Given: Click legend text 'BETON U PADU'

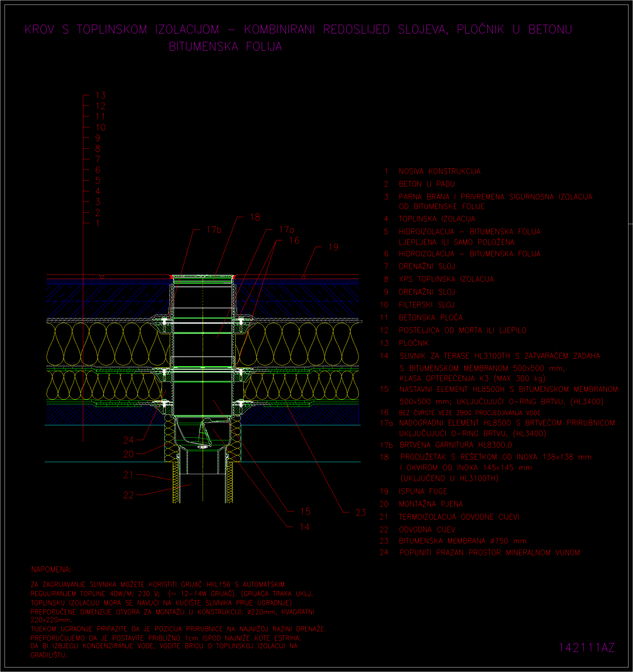Looking at the screenshot, I should (x=426, y=184).
